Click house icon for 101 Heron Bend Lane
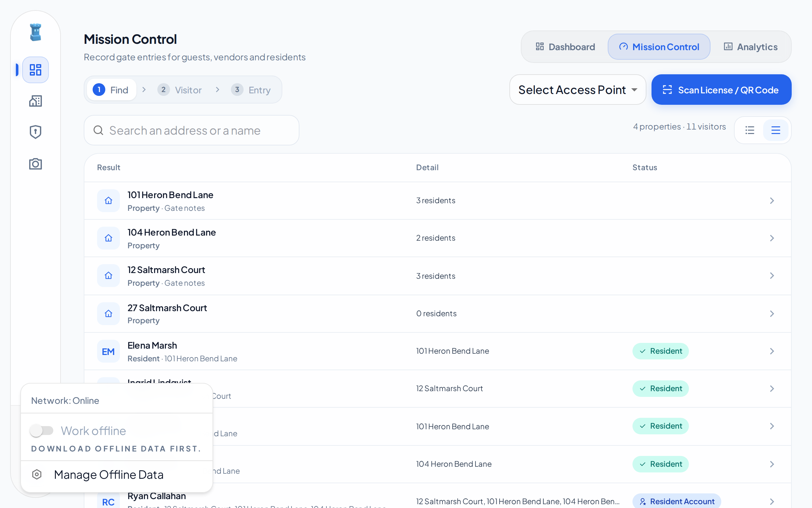The width and height of the screenshot is (812, 508). tap(108, 201)
